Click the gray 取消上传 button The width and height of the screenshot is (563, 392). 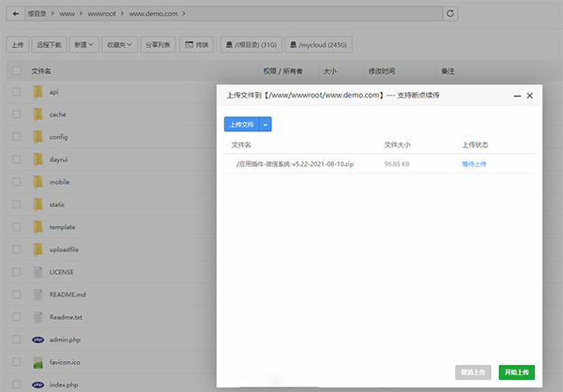tap(473, 372)
